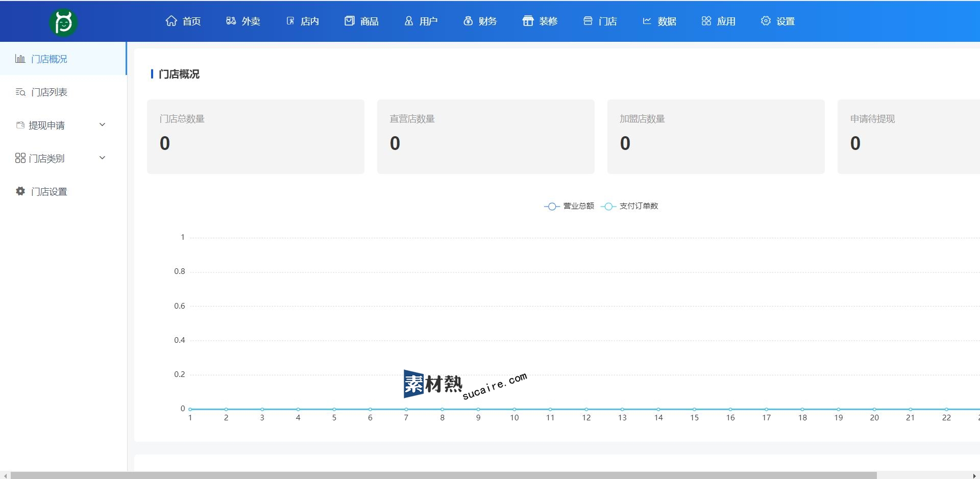Image resolution: width=980 pixels, height=479 pixels.
Task: Click the 门店概况 page heading
Action: pos(179,74)
